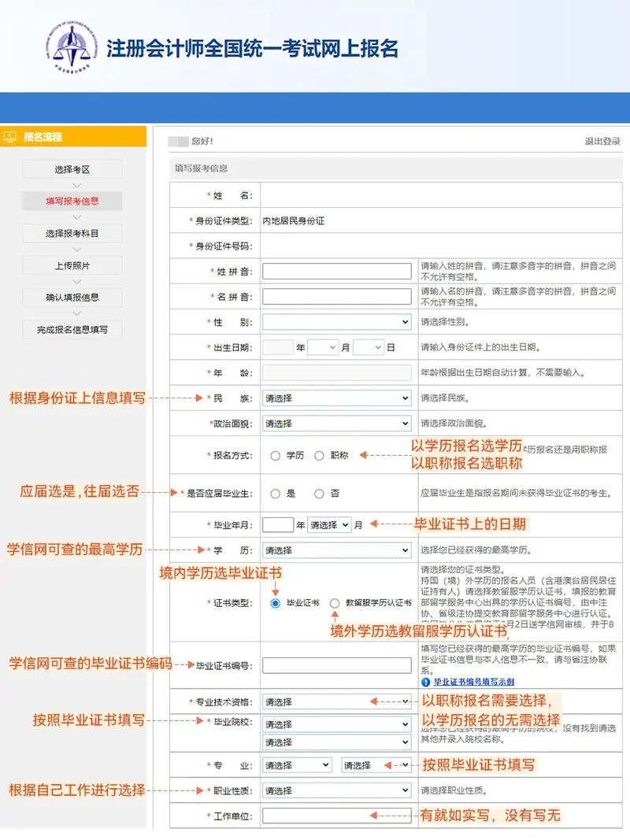Viewport: 630px width, 840px height.
Task: Open the 性别 dropdown
Action: click(x=336, y=322)
